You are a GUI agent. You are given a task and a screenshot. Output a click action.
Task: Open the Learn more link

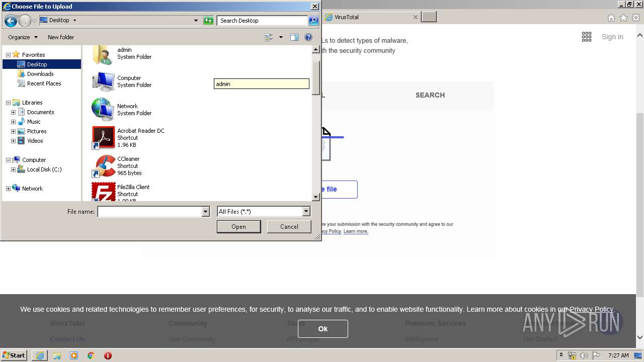pyautogui.click(x=356, y=231)
